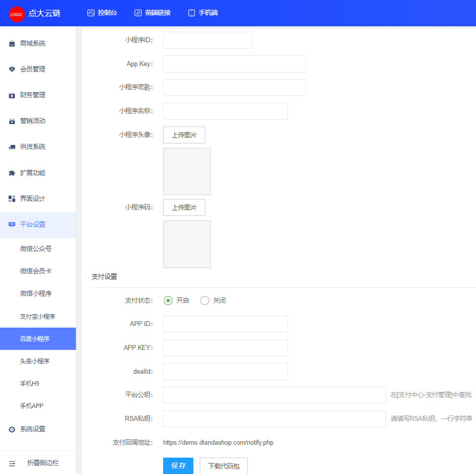Click 上传图片 for 小程序头像
Image resolution: width=476 pixels, height=474 pixels.
(x=184, y=135)
